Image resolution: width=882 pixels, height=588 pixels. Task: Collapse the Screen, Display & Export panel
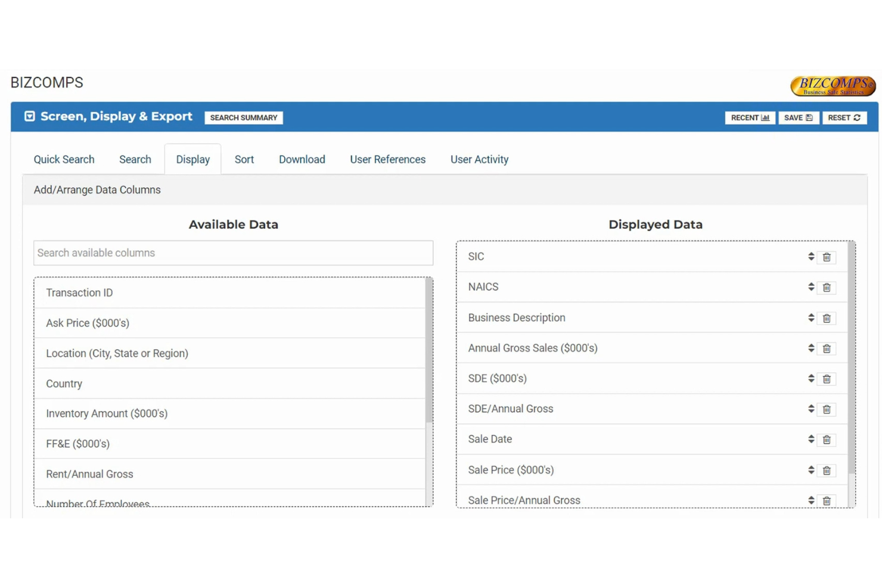[x=29, y=116]
